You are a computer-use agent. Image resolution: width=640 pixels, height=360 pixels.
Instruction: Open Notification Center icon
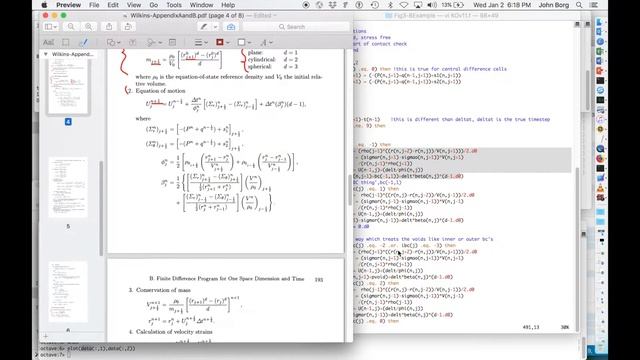(x=594, y=5)
